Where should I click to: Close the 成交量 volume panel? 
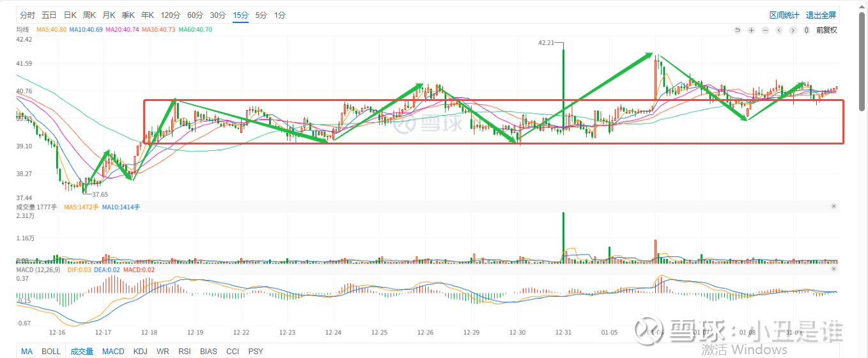click(833, 206)
